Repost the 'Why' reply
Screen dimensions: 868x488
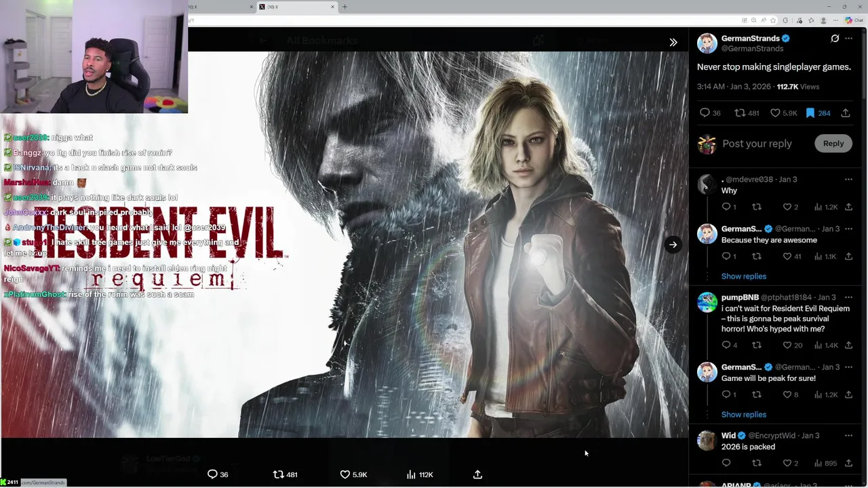point(757,207)
